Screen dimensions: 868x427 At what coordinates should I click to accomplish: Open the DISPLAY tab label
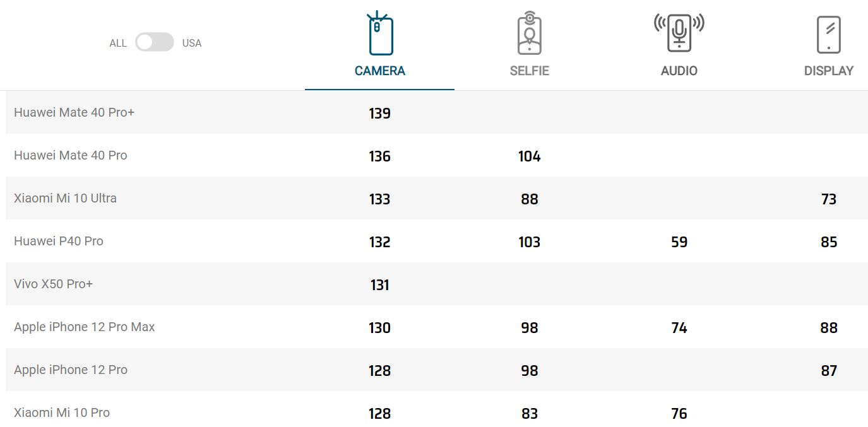pos(828,71)
